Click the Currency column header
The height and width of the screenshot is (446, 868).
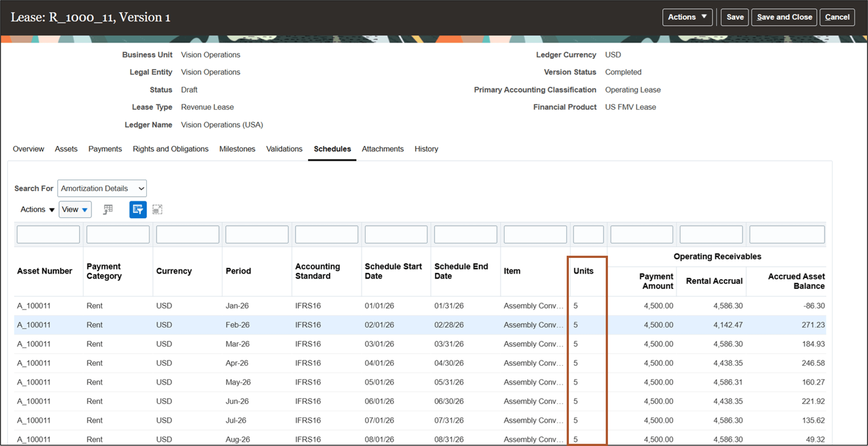pyautogui.click(x=174, y=271)
